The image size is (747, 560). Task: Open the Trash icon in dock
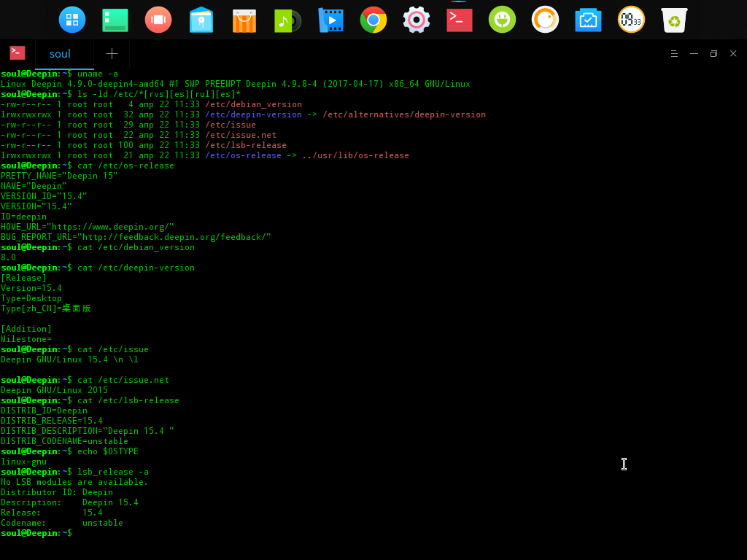click(x=674, y=20)
